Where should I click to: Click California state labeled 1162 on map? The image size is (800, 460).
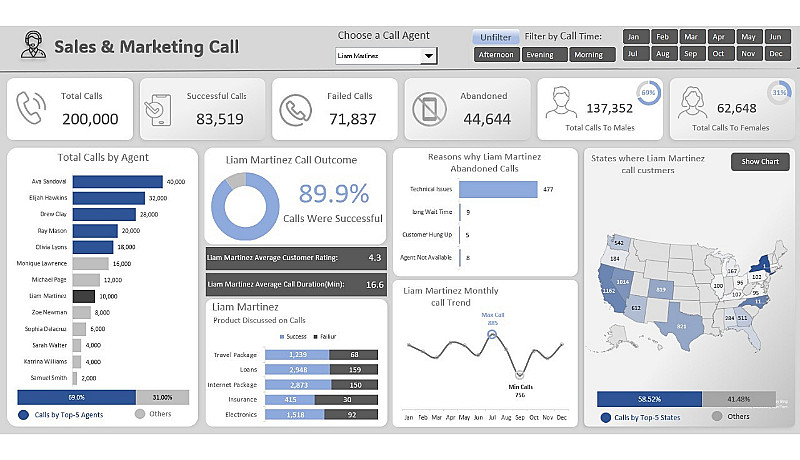(609, 290)
